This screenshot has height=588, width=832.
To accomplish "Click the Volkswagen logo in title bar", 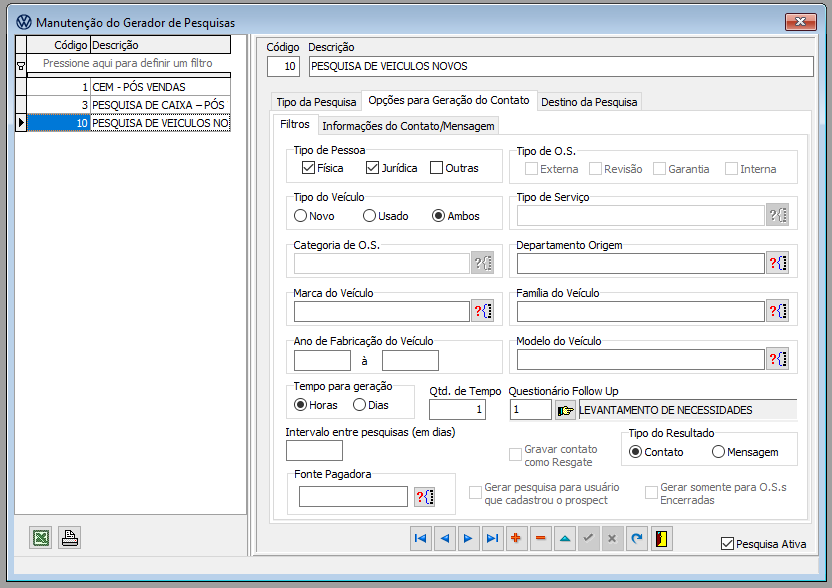I will pos(24,22).
